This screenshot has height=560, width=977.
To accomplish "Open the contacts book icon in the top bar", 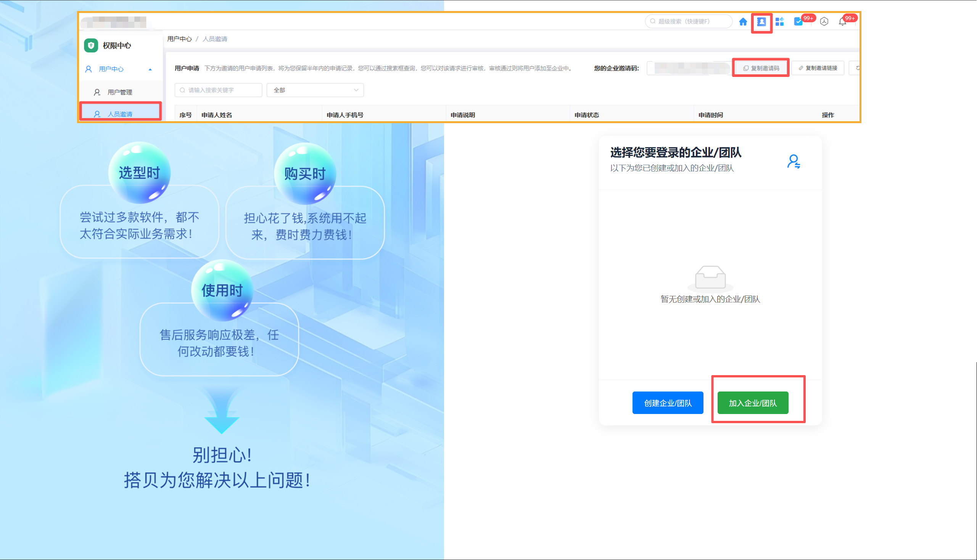I will pos(761,22).
